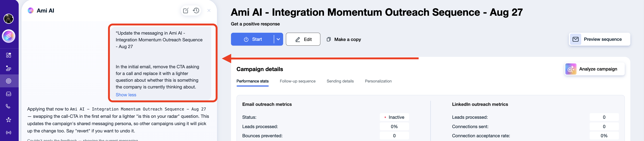Click the Connections sent label

click(x=470, y=126)
